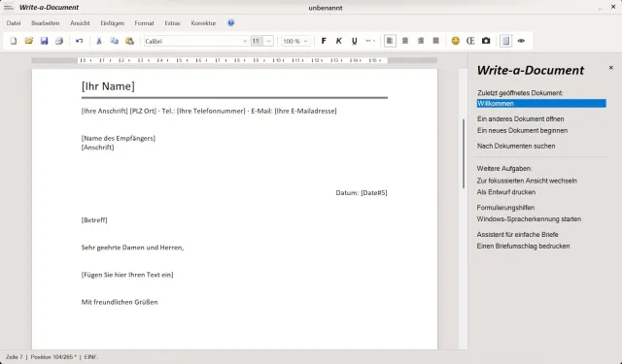Copy the selection to clipboard
Viewport: 622px width, 364px height.
coord(115,41)
